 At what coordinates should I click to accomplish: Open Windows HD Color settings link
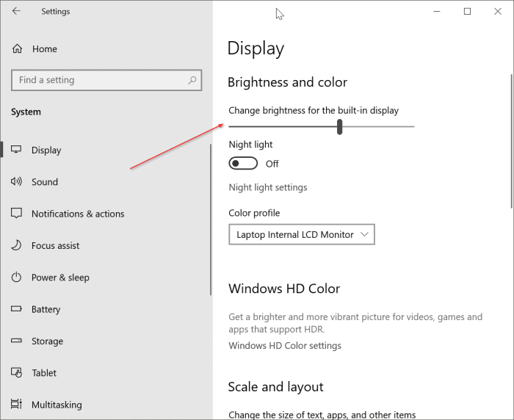(x=285, y=346)
